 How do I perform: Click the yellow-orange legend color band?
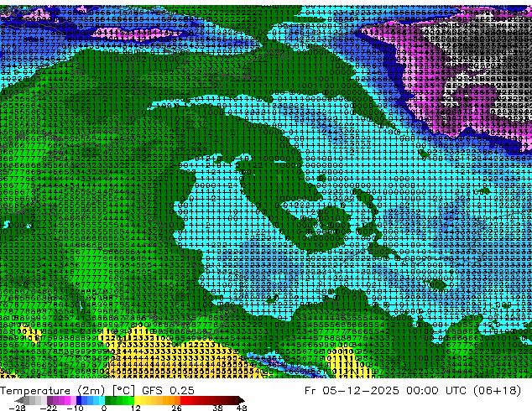157,400
